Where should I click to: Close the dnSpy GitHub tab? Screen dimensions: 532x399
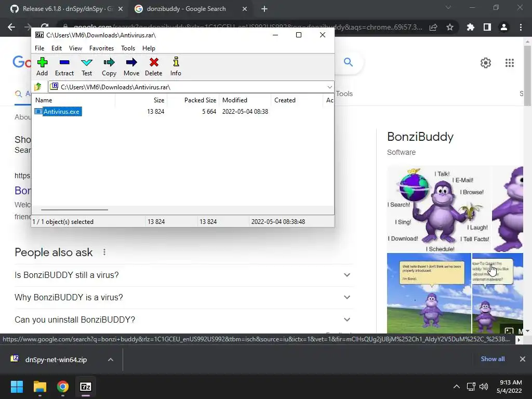(x=121, y=9)
